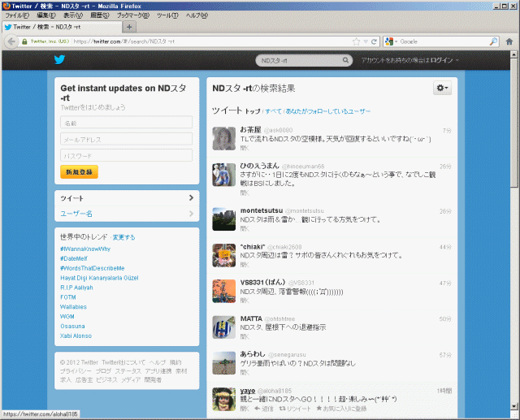Open プライバシー link in footer
This screenshot has width=520, height=420.
click(x=76, y=371)
